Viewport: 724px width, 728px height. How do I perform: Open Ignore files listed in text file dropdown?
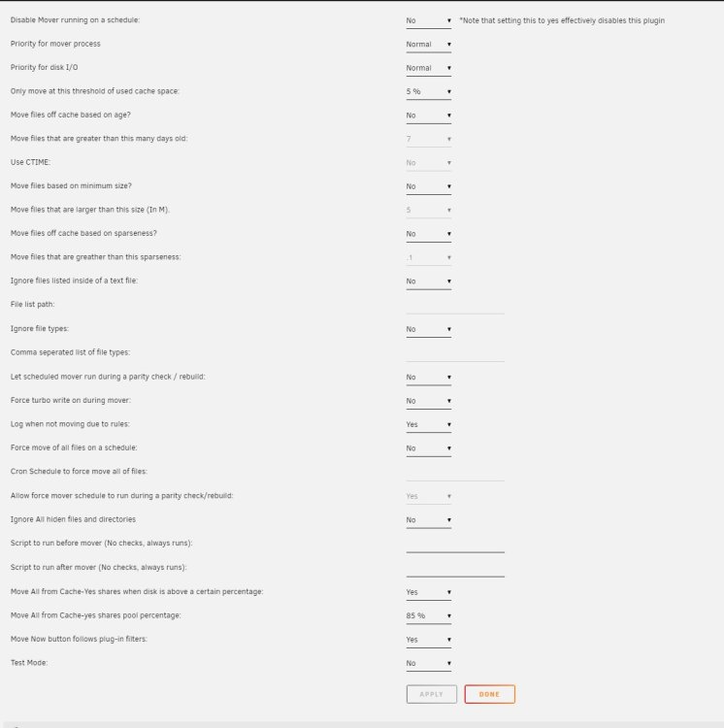click(x=428, y=281)
